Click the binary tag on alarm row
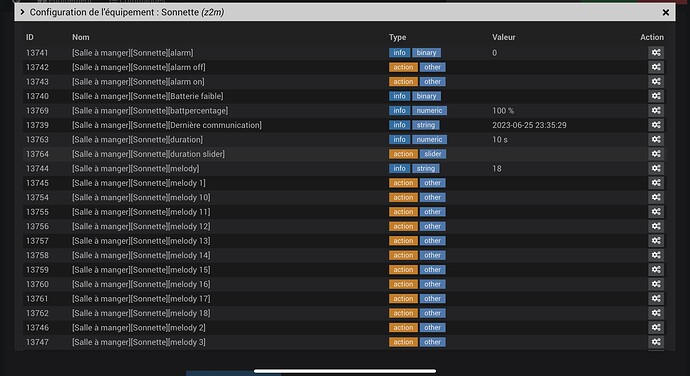This screenshot has width=690, height=376. coord(426,53)
